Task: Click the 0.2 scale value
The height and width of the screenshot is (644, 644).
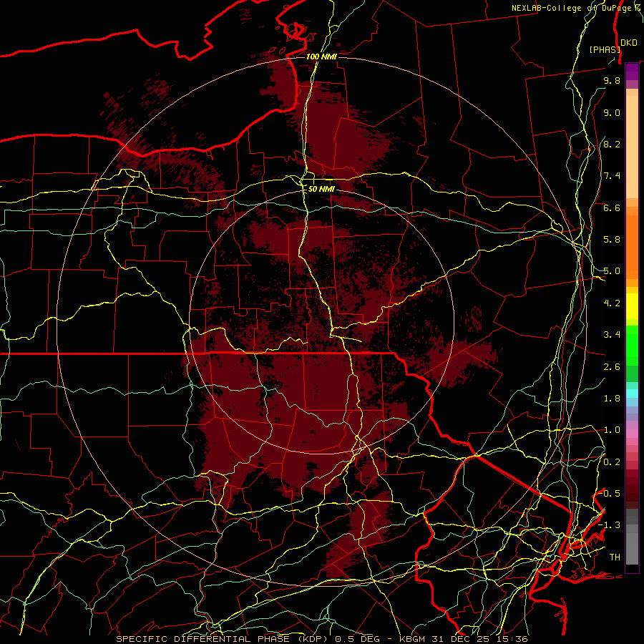Action: click(x=612, y=462)
